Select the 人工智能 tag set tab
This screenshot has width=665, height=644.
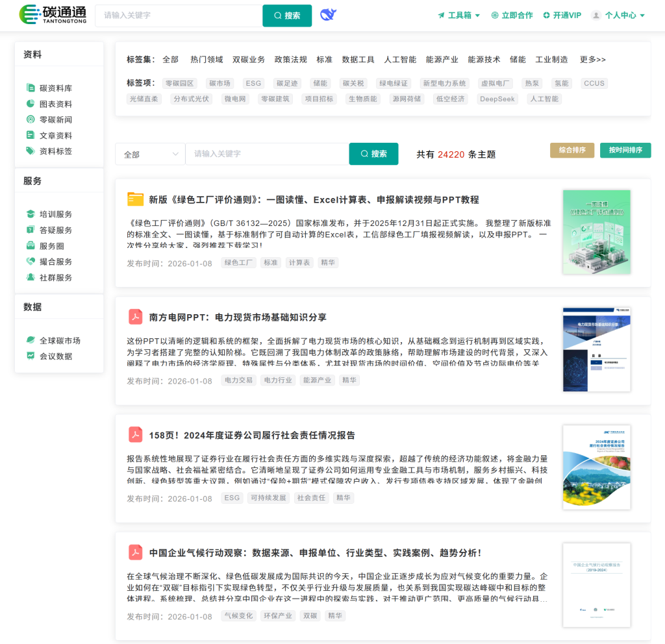(399, 59)
